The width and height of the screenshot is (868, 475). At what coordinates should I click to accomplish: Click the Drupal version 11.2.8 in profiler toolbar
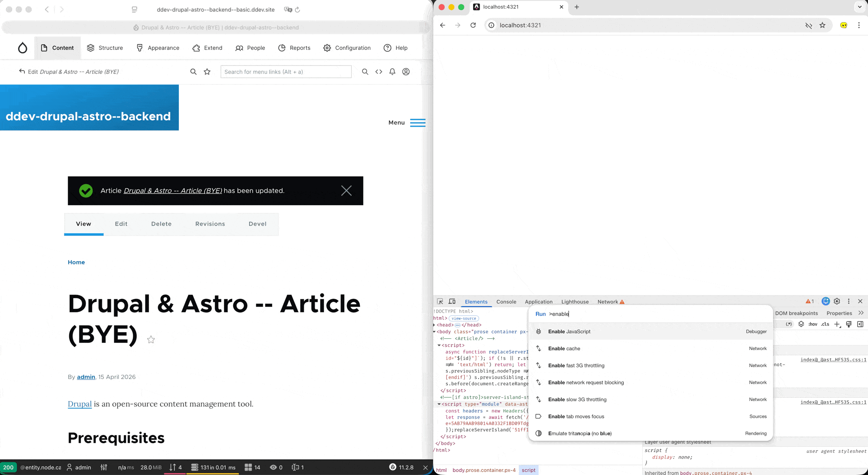point(401,467)
